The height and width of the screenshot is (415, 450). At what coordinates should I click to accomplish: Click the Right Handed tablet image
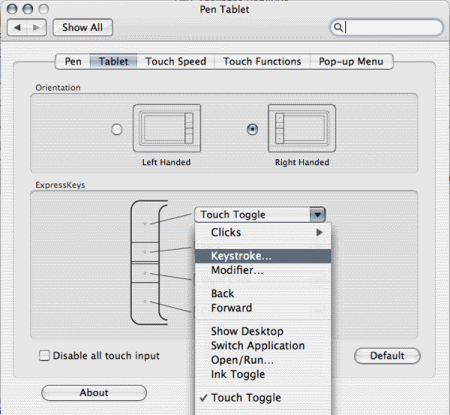pyautogui.click(x=302, y=128)
